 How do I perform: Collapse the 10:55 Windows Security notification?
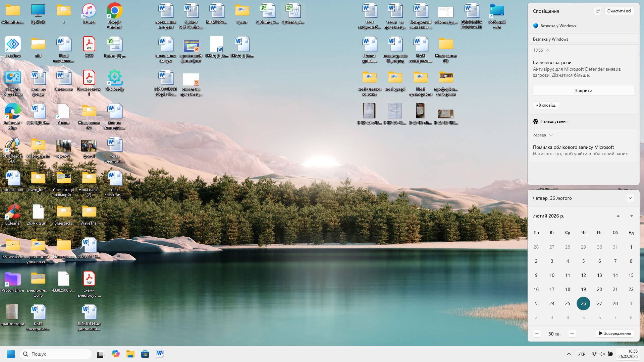tap(548, 50)
